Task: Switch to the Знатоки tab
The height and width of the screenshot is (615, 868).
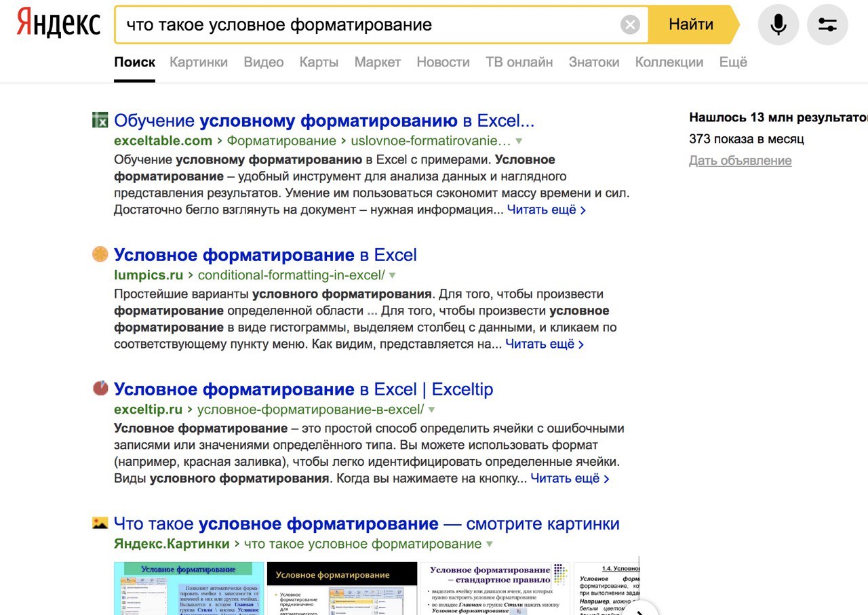Action: pos(594,62)
